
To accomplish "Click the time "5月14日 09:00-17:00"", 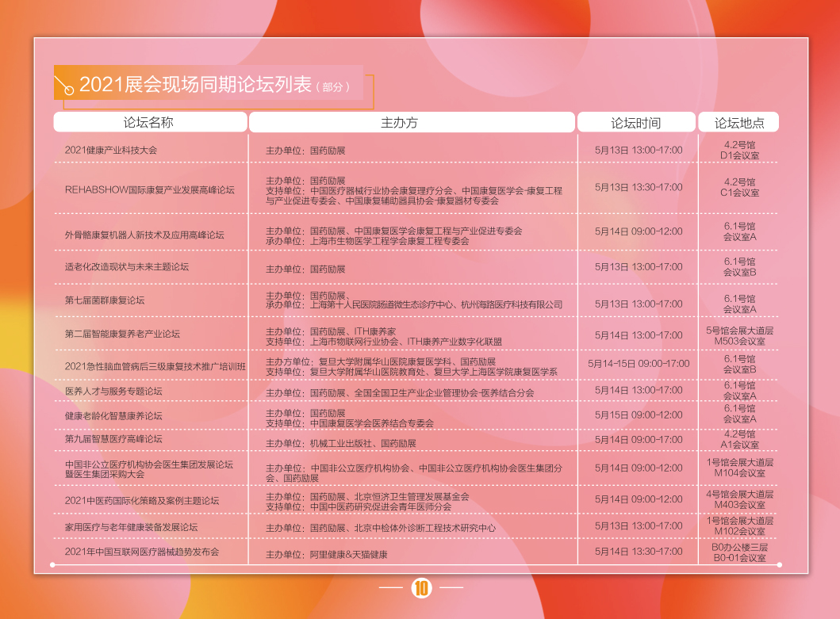I will (639, 440).
